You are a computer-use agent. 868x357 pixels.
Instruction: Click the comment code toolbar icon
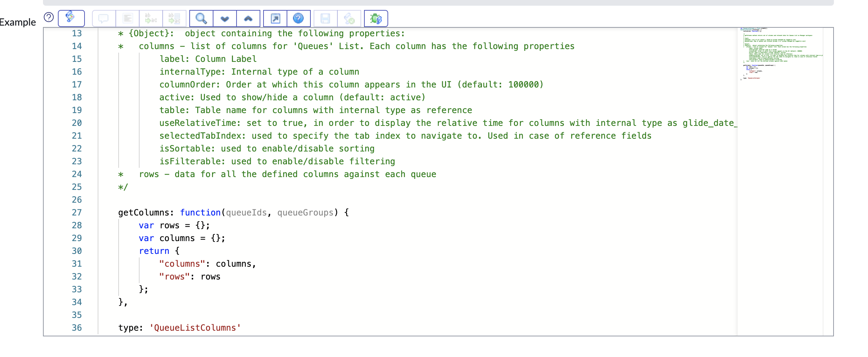coord(104,18)
